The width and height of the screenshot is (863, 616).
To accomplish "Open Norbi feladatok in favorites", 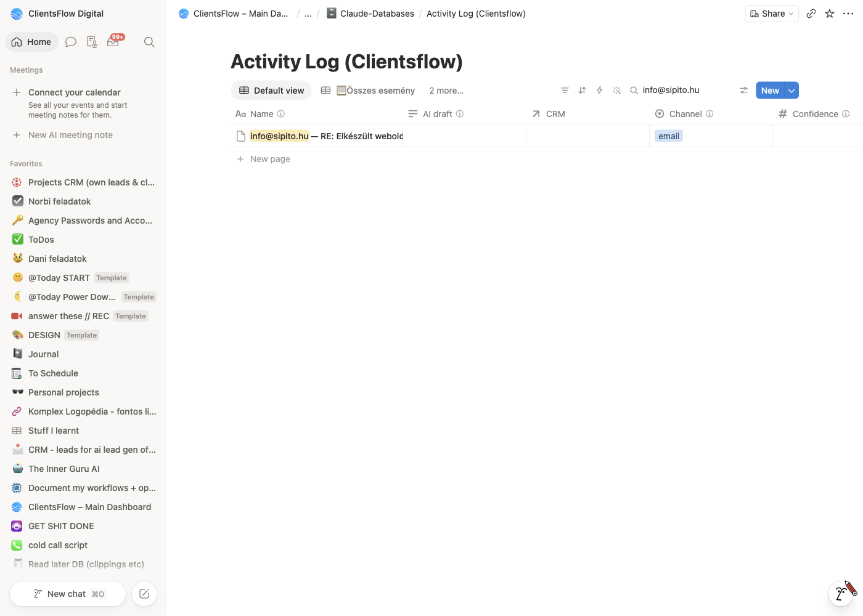I will pos(83,201).
